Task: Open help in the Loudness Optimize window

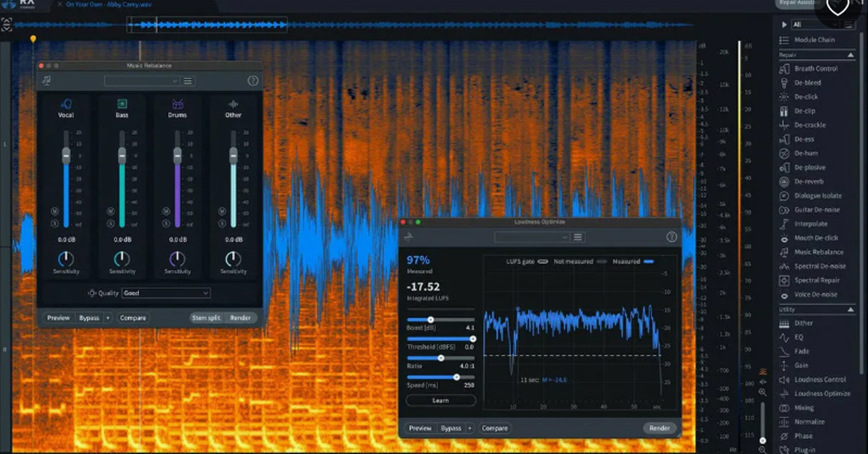Action: click(x=671, y=236)
